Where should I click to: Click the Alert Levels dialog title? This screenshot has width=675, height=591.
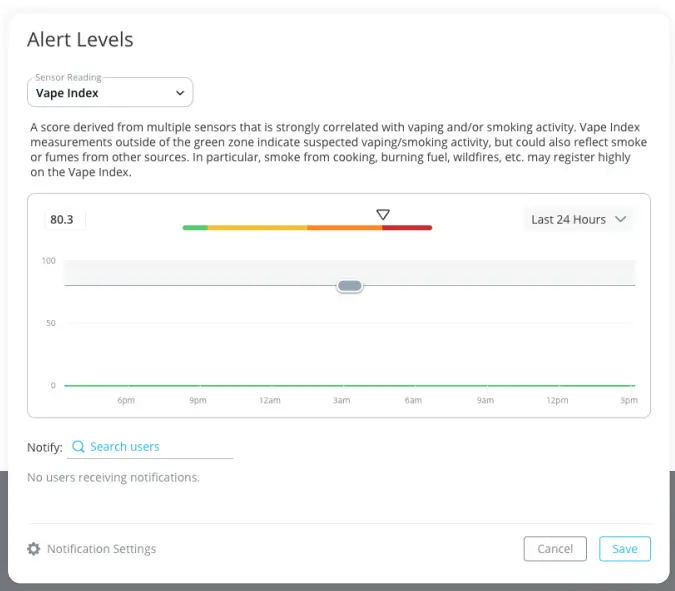pos(80,40)
